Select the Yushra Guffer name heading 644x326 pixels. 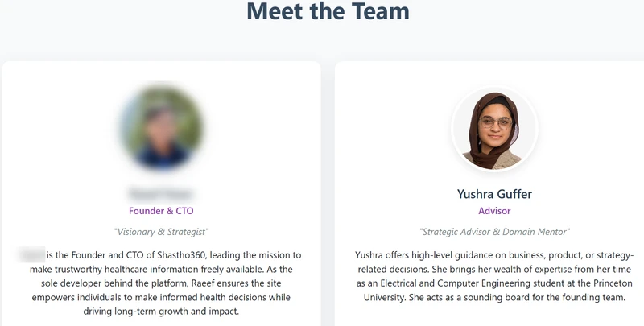[x=494, y=194]
